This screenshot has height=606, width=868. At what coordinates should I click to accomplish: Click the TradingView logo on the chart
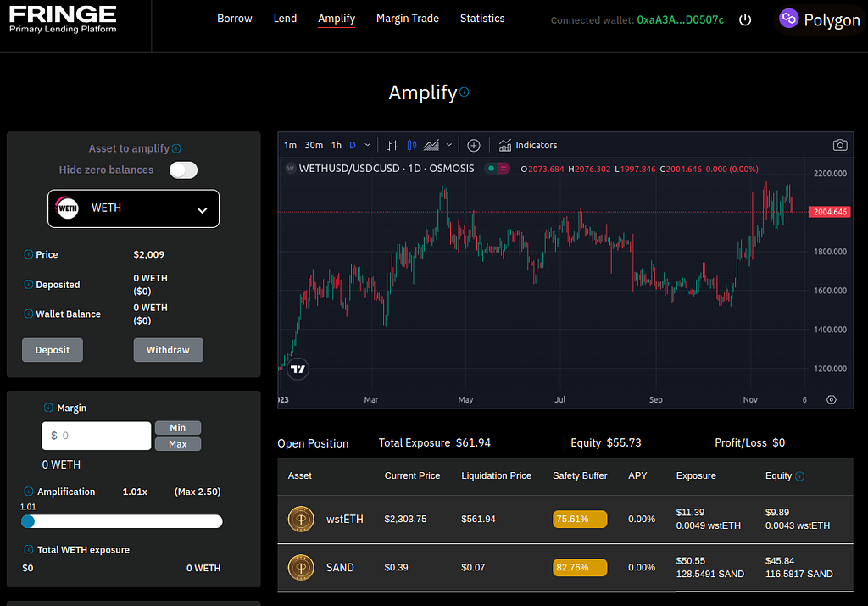pos(298,369)
